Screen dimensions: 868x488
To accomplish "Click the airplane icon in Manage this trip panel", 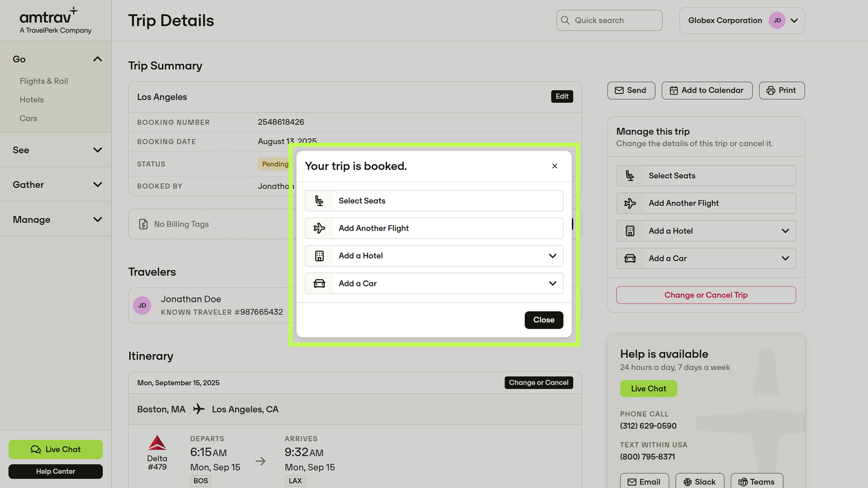I will 630,203.
